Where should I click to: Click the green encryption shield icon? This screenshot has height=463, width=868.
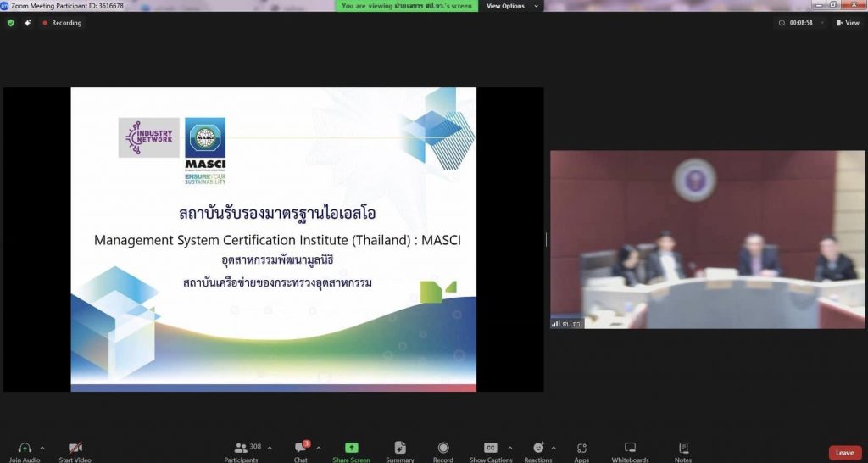click(10, 23)
